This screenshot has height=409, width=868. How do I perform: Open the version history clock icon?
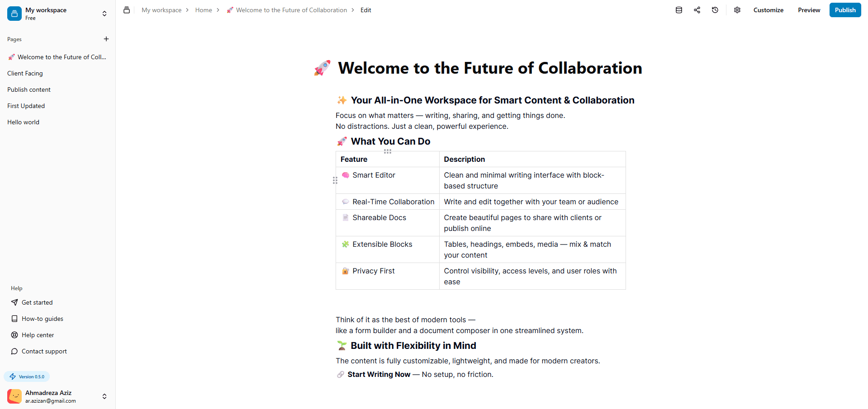(715, 10)
